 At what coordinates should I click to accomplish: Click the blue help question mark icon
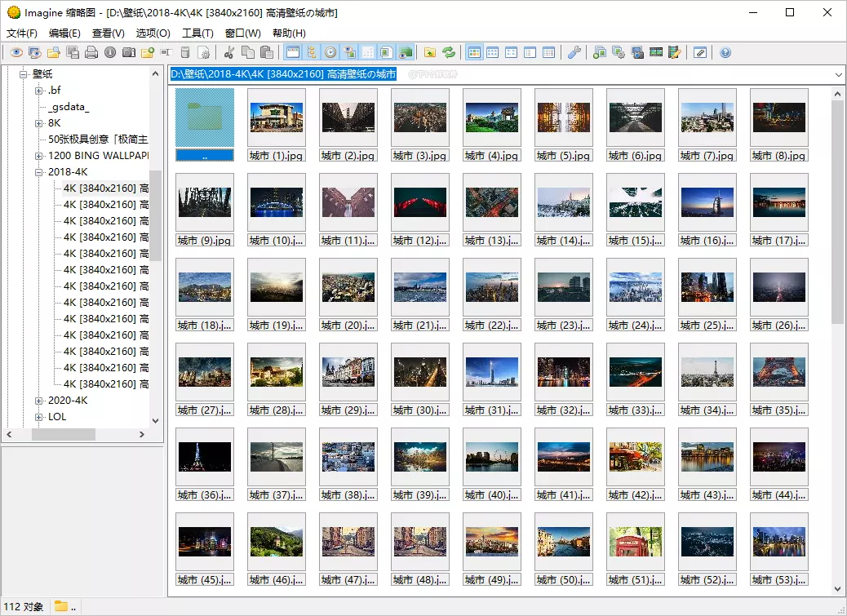pos(725,52)
